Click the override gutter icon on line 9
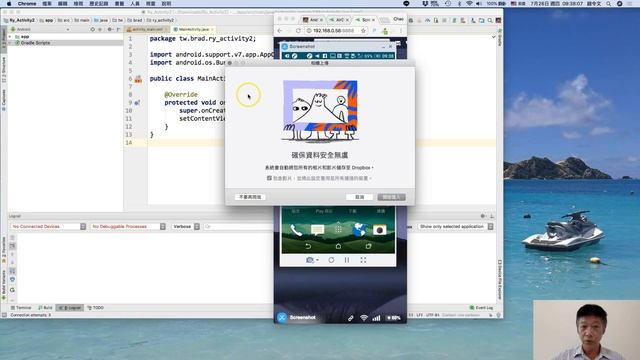This screenshot has width=640, height=360. 137,102
